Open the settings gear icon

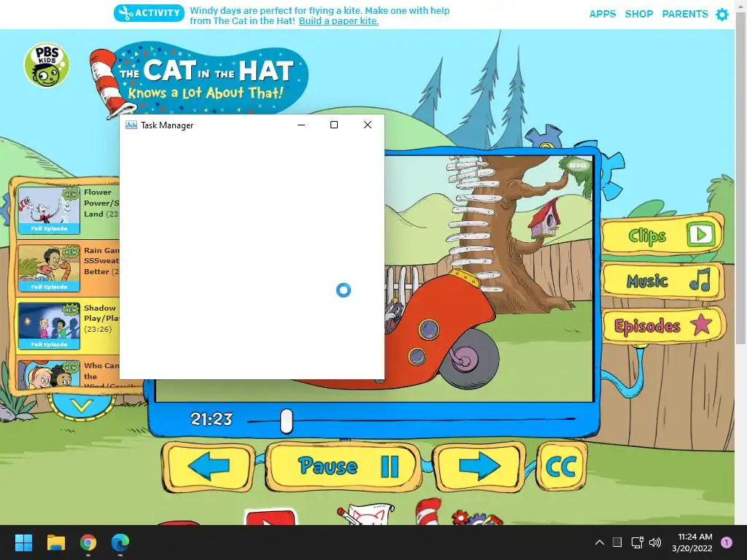(x=722, y=15)
